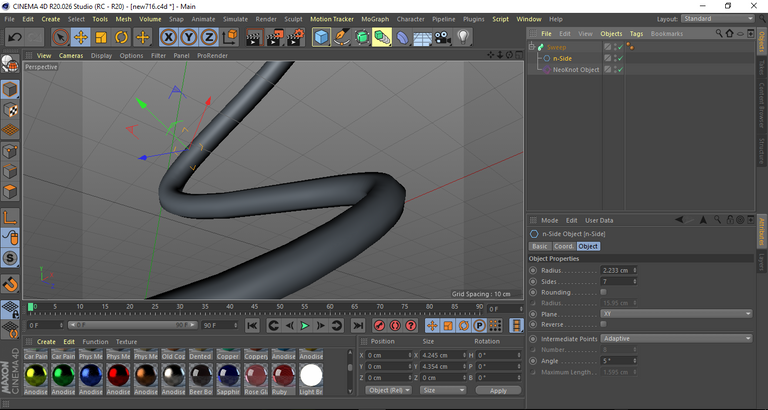Toggle the Rounding checkbox
Screen dimensions: 768x410
coord(603,292)
